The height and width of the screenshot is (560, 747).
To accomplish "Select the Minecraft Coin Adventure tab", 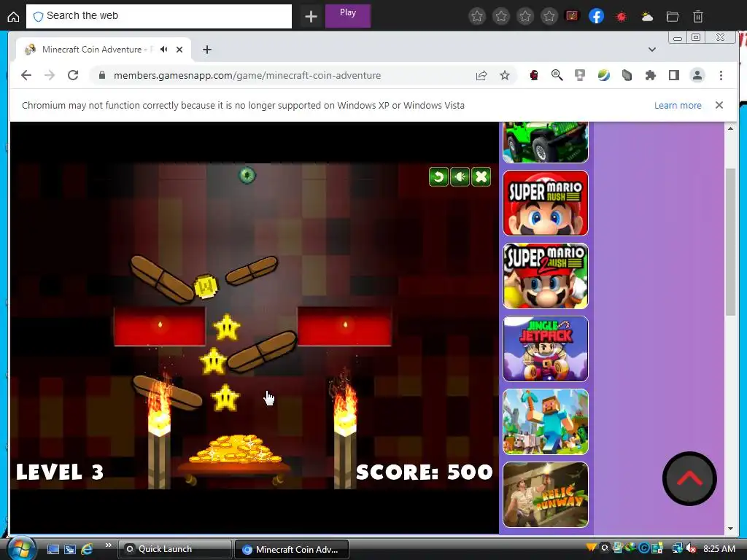I will [104, 50].
